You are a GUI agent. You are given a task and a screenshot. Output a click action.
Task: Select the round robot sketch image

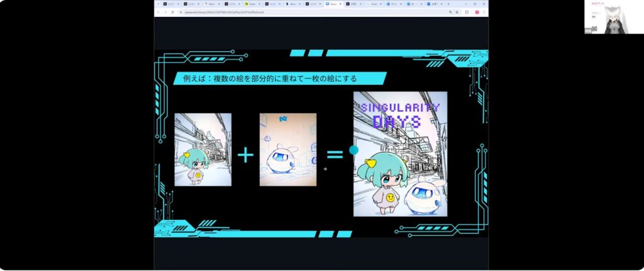tap(287, 149)
